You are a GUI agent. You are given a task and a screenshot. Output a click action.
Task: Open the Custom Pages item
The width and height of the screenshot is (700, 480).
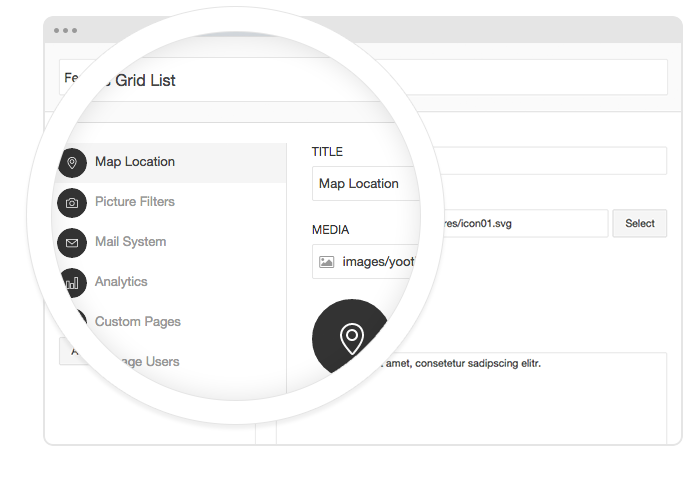click(x=138, y=322)
